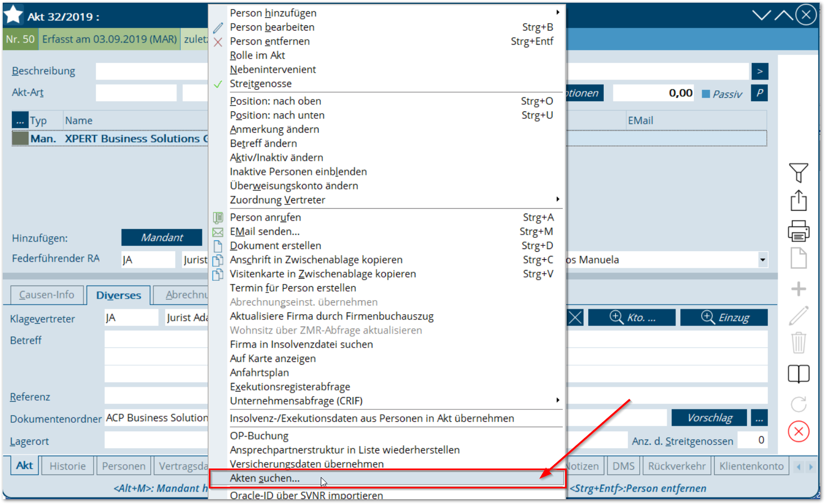Select Anfahrtsplan menu entry
This screenshot has width=825, height=504.
[x=387, y=373]
